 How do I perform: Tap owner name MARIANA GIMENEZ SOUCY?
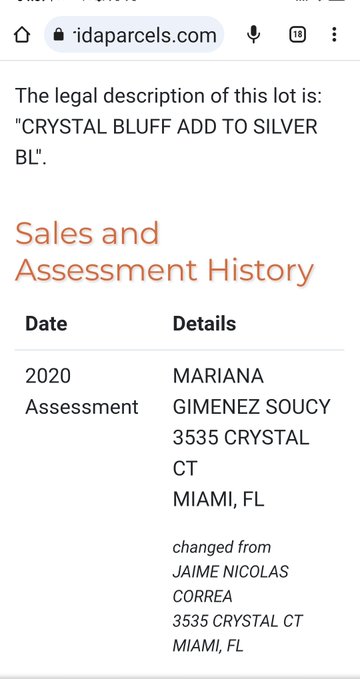pos(251,391)
